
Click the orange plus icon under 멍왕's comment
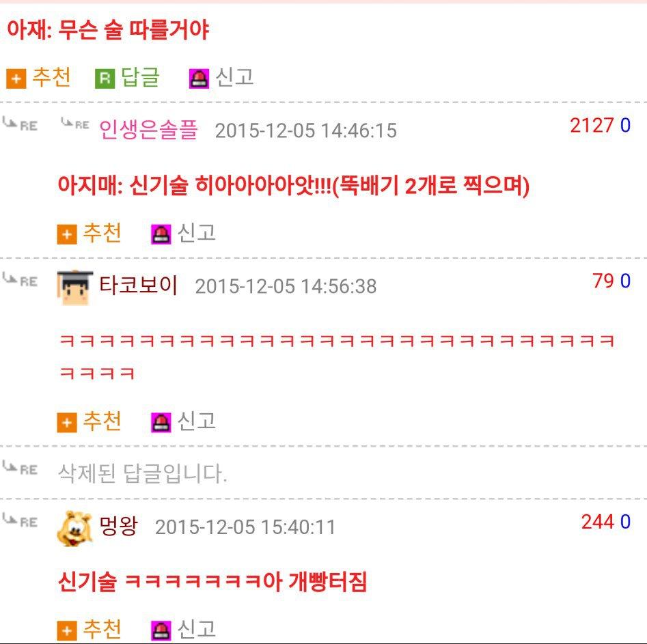[x=67, y=631]
